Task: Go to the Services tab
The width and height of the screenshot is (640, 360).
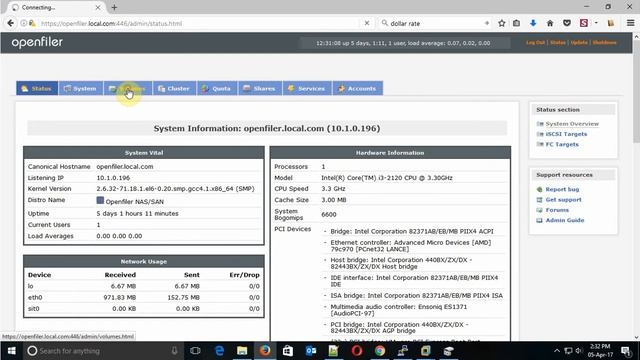Action: (307, 88)
